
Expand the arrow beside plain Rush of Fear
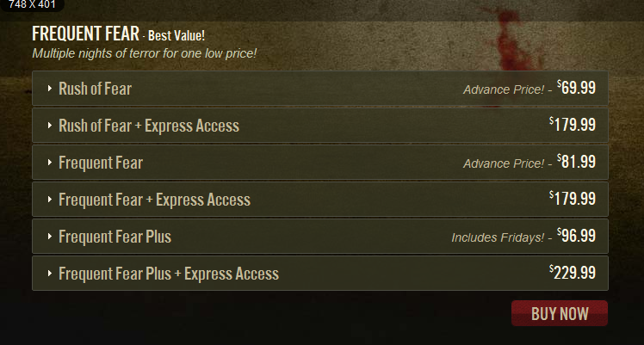pyautogui.click(x=50, y=89)
